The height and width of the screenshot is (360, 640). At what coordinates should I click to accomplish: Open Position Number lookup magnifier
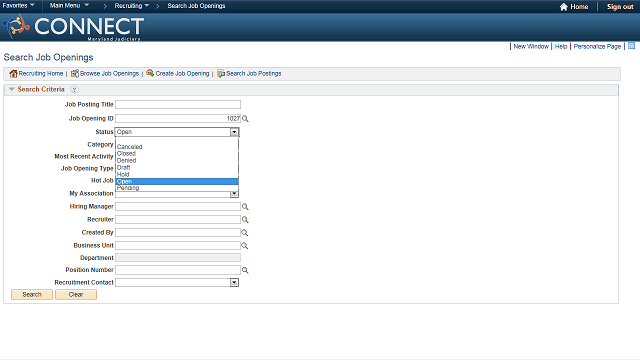click(x=245, y=270)
